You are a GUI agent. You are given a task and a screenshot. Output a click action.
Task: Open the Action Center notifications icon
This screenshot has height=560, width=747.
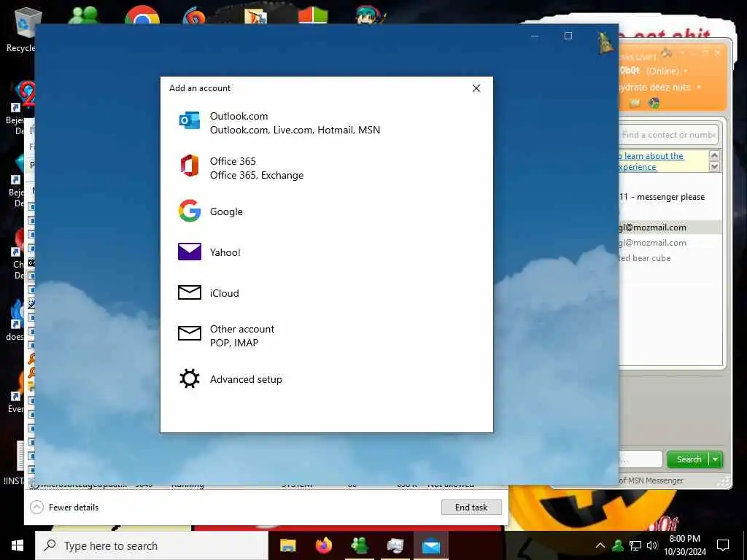pyautogui.click(x=723, y=545)
